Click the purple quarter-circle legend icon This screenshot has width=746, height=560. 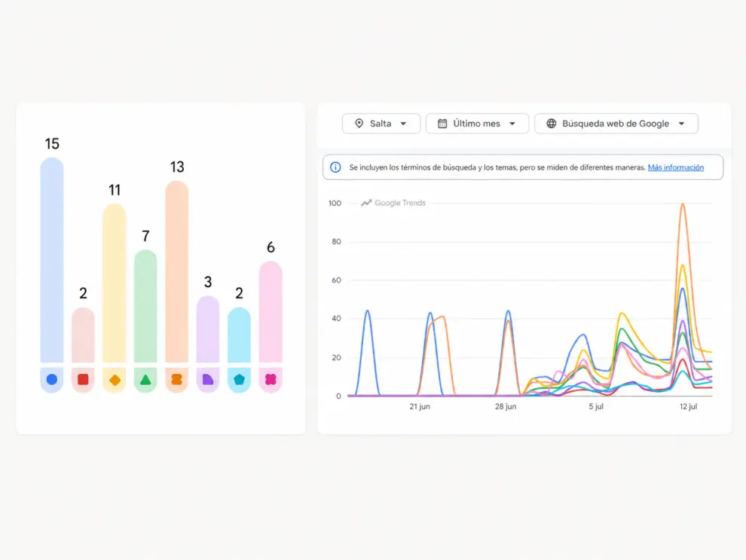(x=208, y=379)
